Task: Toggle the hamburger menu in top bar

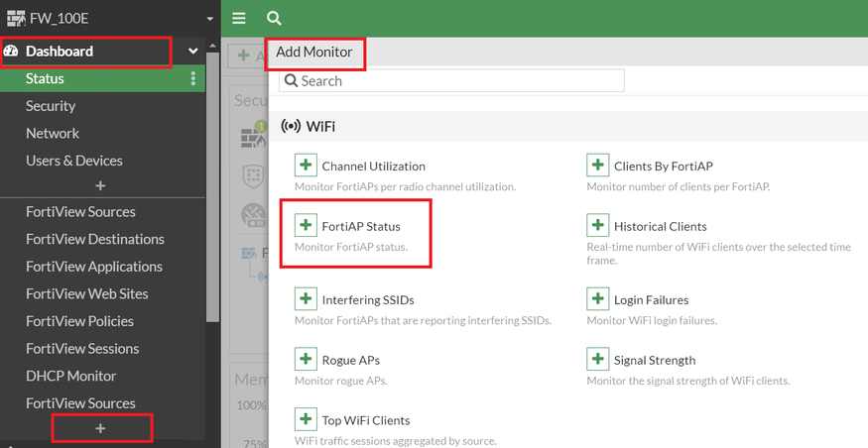Action: coord(238,18)
